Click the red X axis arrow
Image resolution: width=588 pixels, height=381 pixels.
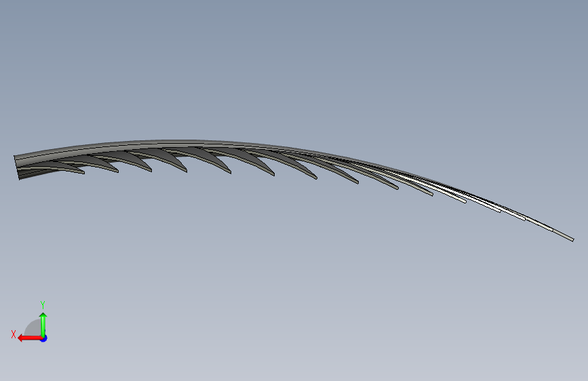[29, 338]
